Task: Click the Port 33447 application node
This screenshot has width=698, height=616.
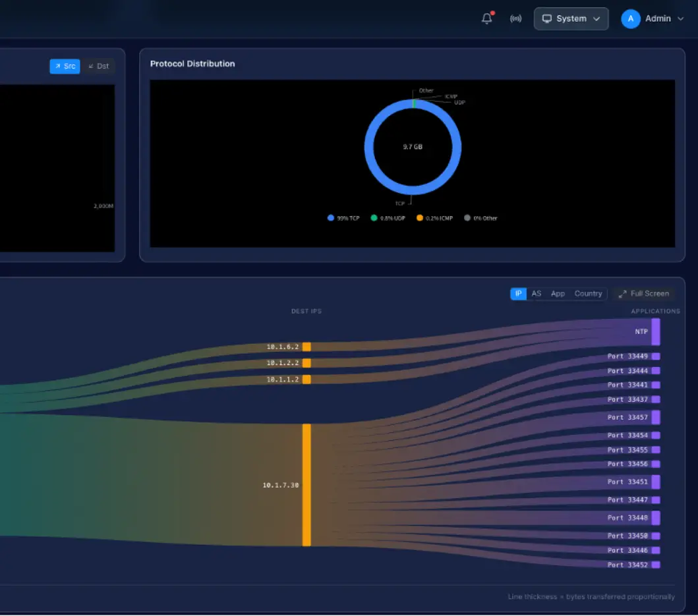Action: click(655, 500)
